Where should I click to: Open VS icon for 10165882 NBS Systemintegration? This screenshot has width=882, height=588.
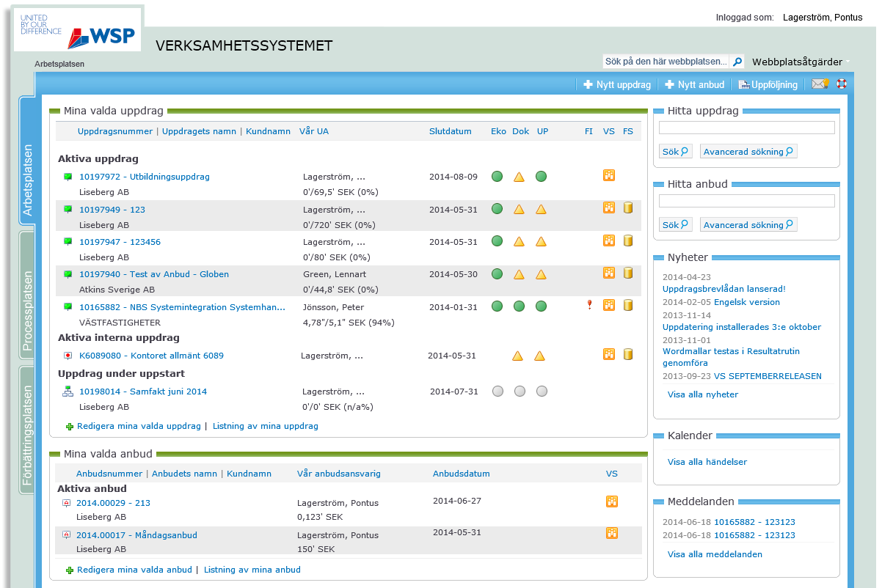pyautogui.click(x=609, y=305)
